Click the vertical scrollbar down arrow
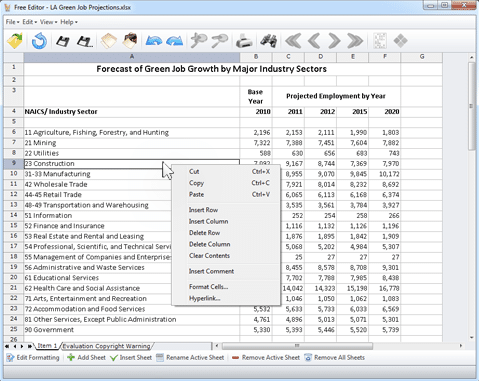This screenshot has width=479, height=381. 472,338
